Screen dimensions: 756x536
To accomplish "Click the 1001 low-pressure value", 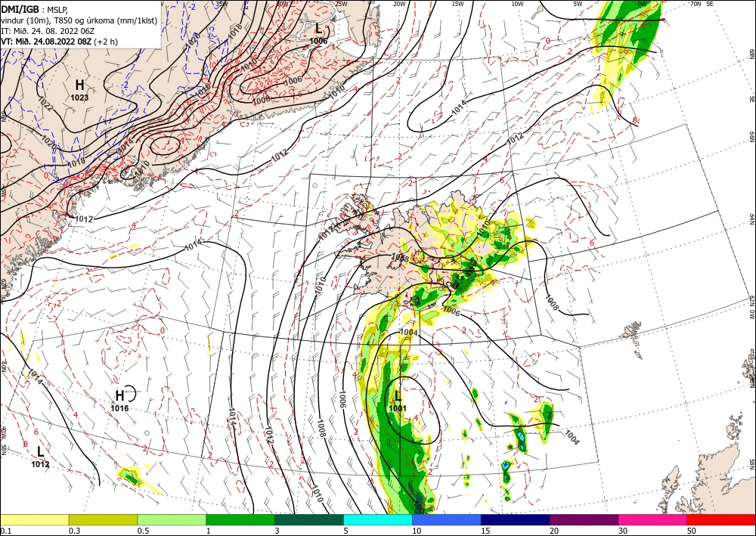I will click(398, 408).
